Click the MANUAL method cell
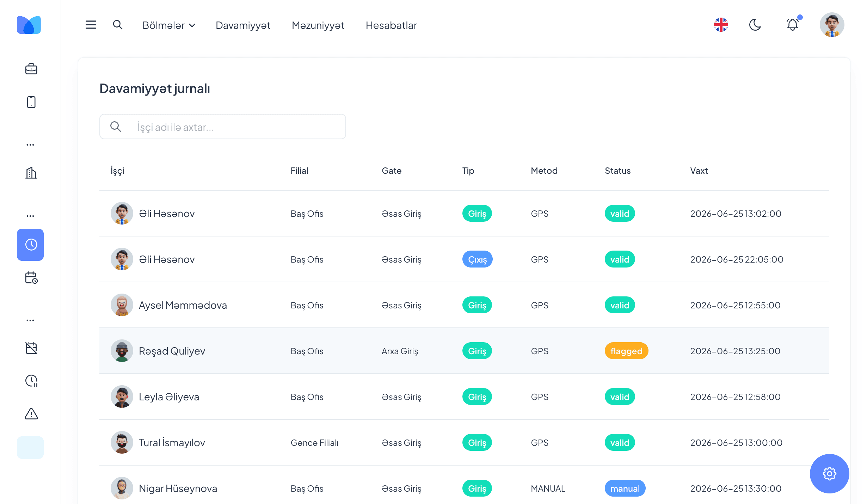Screen dimensions: 867x504 pos(548,488)
